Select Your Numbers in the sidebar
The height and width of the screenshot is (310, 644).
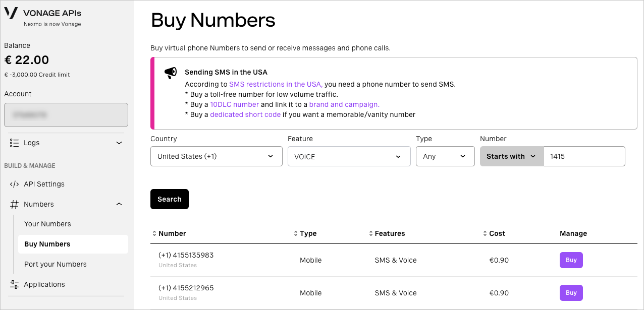pos(47,224)
